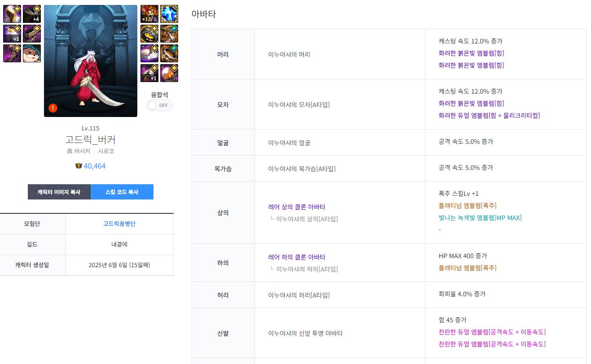591x364 pixels.
Task: Click the golden helmet shoulder armor icon
Action: [12, 14]
